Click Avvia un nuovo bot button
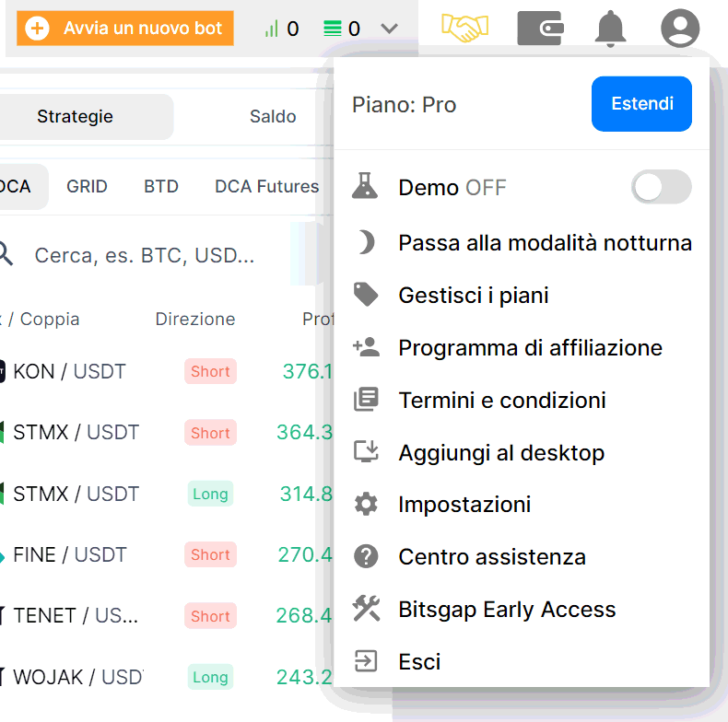The image size is (728, 722). coord(125,29)
